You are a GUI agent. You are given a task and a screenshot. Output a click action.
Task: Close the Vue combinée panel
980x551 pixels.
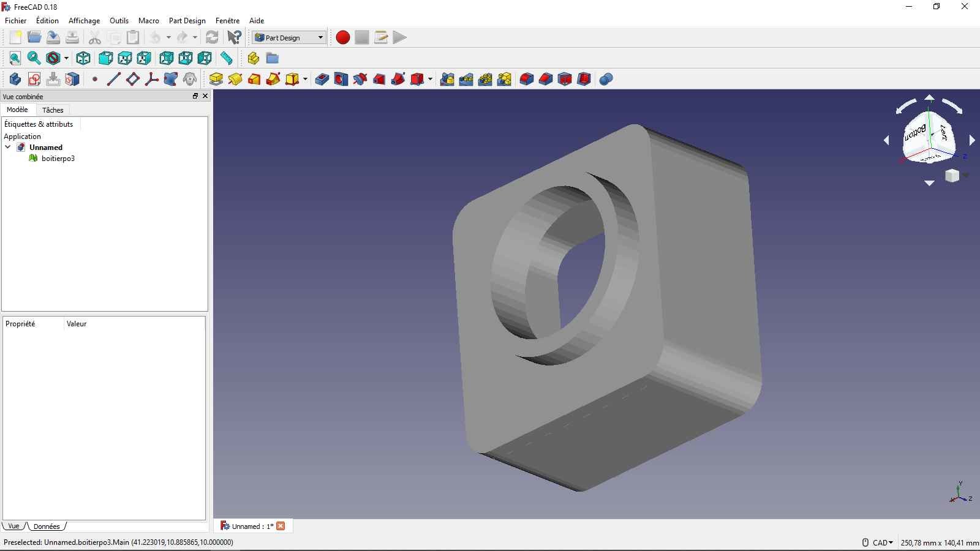coord(205,96)
